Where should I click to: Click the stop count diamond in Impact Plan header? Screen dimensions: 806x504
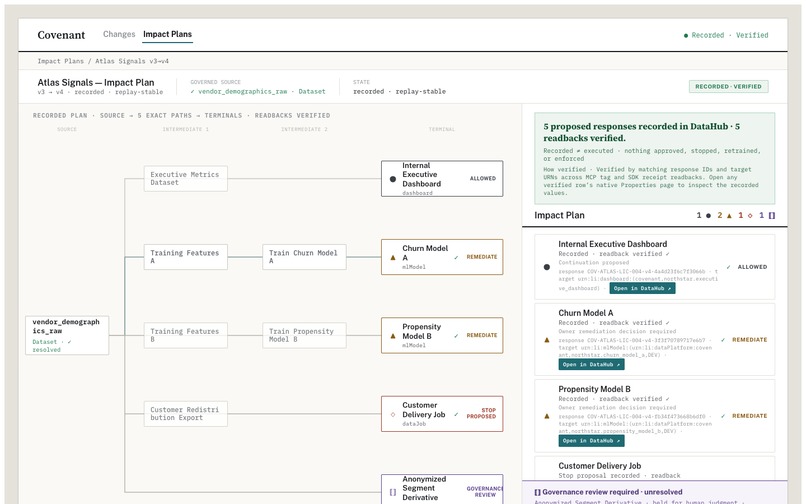750,216
